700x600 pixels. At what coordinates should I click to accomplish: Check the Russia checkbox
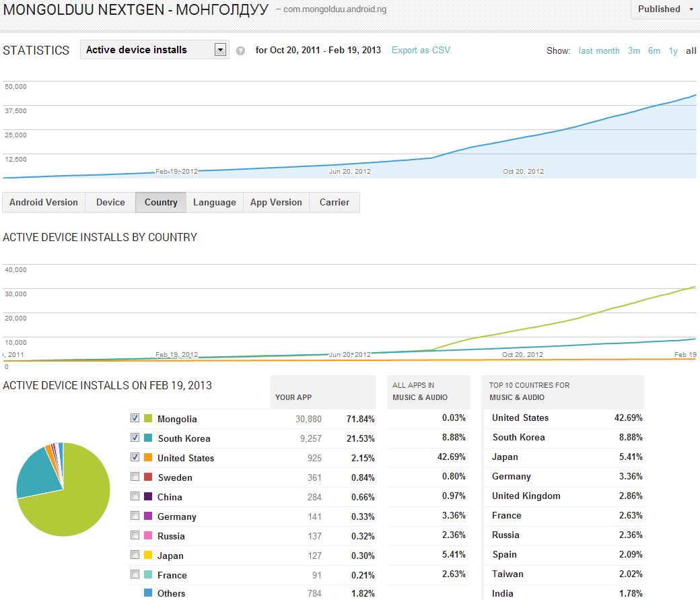135,535
